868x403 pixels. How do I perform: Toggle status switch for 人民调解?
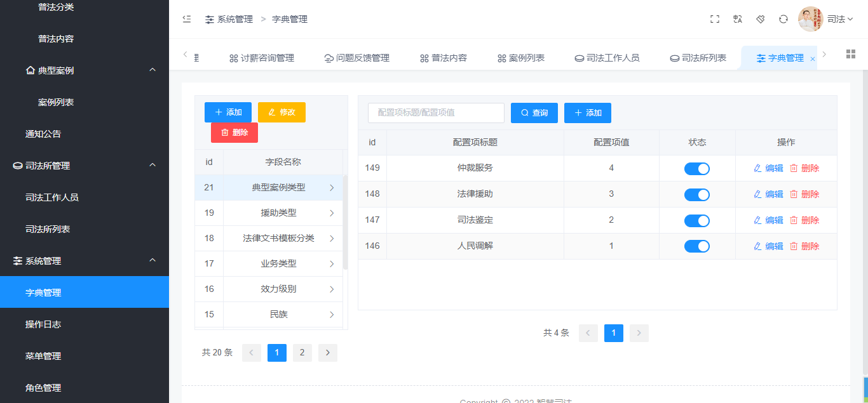point(697,246)
